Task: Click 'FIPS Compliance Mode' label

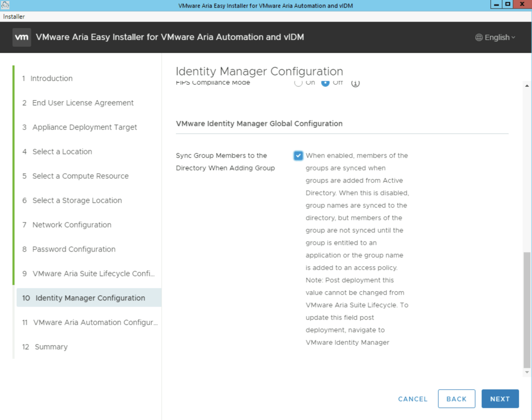Action: coord(212,83)
